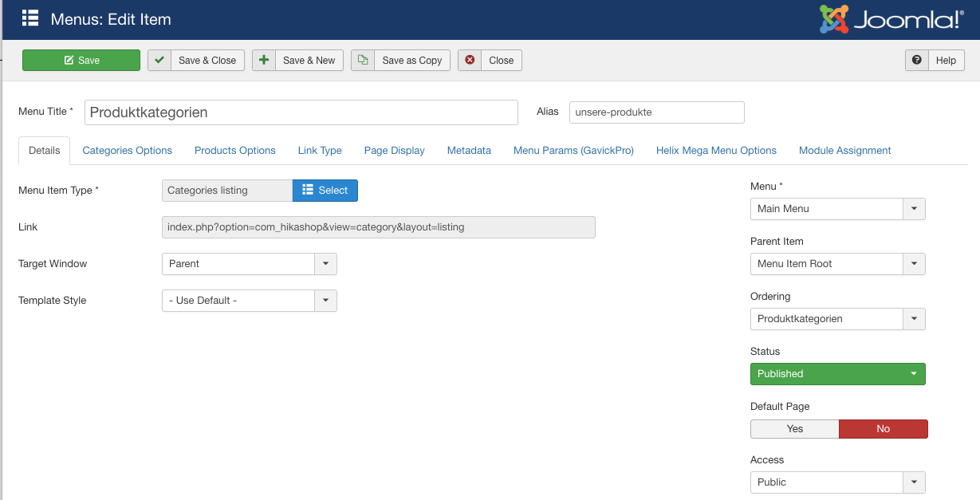The image size is (980, 500).
Task: Open the Status Published dropdown
Action: pos(837,374)
